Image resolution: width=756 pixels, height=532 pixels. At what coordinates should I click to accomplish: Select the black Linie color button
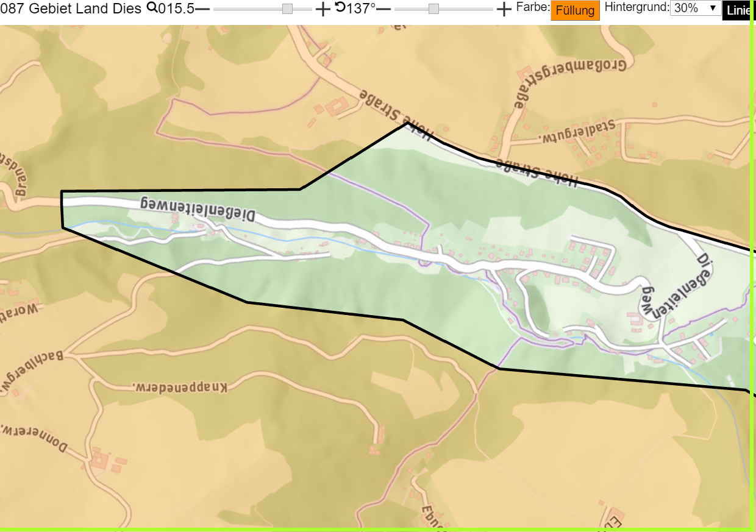738,10
